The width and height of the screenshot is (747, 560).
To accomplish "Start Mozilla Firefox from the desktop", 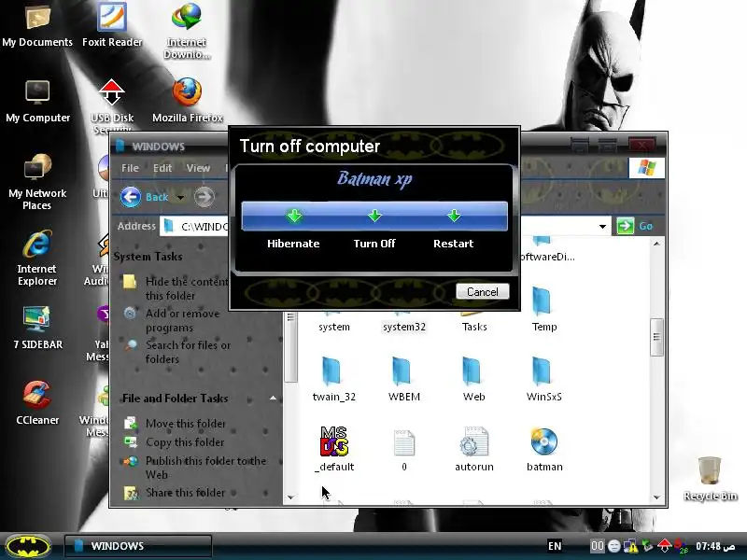I will [x=188, y=101].
